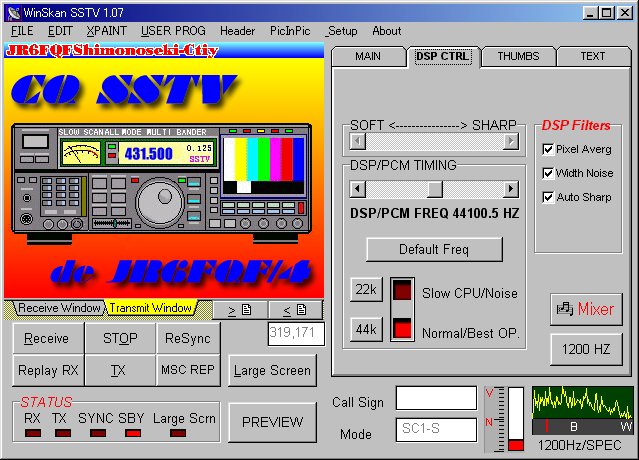Viewport: 639px width, 460px height.
Task: Click the next page icon button
Action: pyautogui.click(x=240, y=310)
